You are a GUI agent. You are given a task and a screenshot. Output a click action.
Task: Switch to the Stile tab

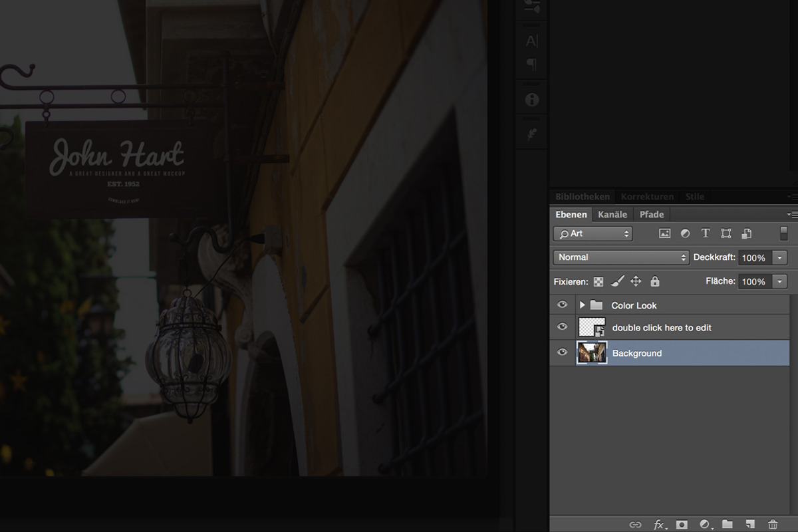[x=695, y=197]
